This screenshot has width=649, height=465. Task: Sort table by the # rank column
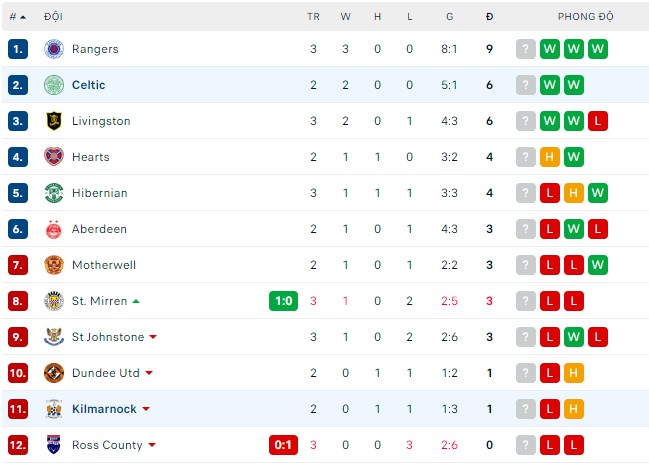[17, 16]
